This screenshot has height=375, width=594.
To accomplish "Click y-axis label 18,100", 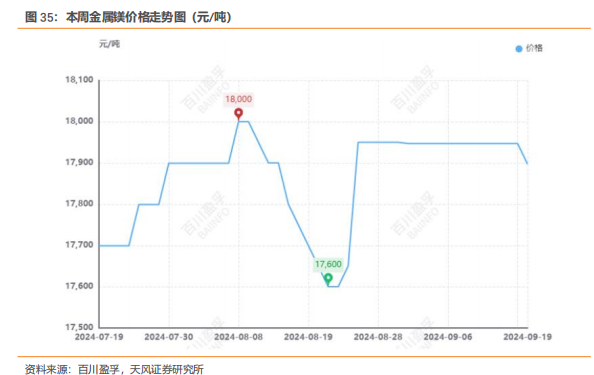I will coord(79,80).
